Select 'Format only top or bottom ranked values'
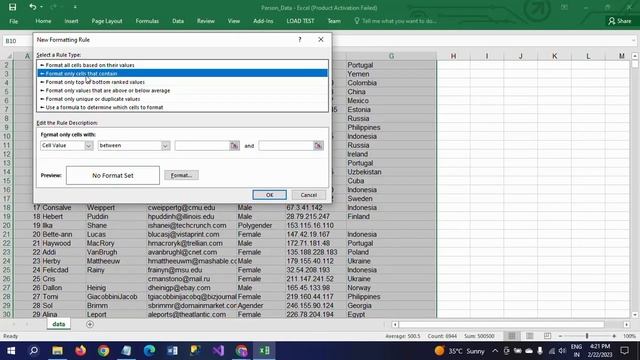640x360 pixels. click(x=182, y=82)
